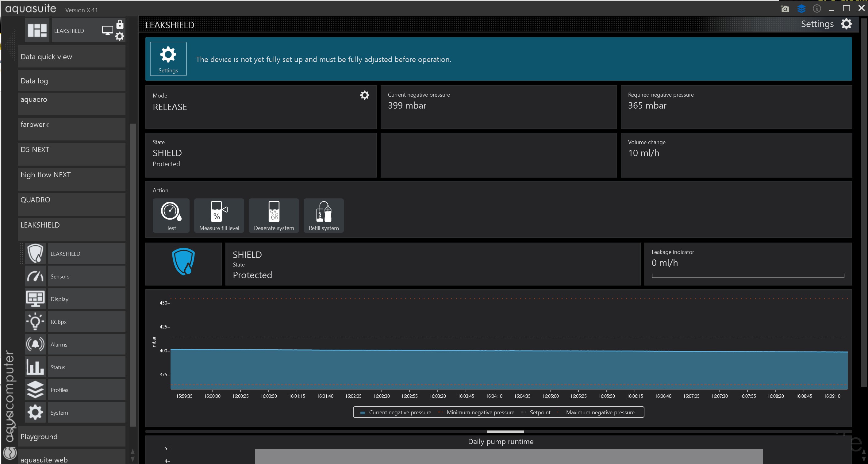This screenshot has height=464, width=868.
Task: Click the Settings gear in blue banner
Action: pos(168,59)
